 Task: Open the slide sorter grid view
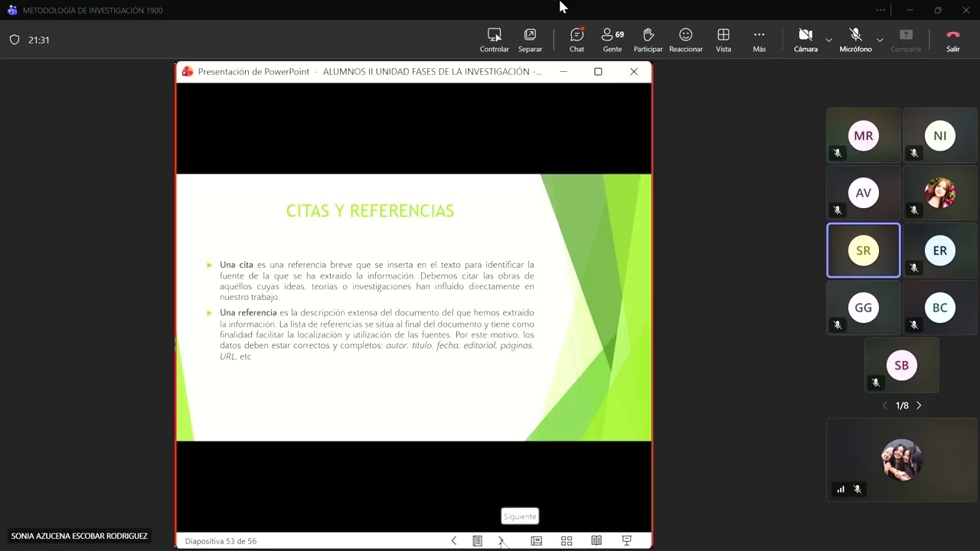[567, 540]
